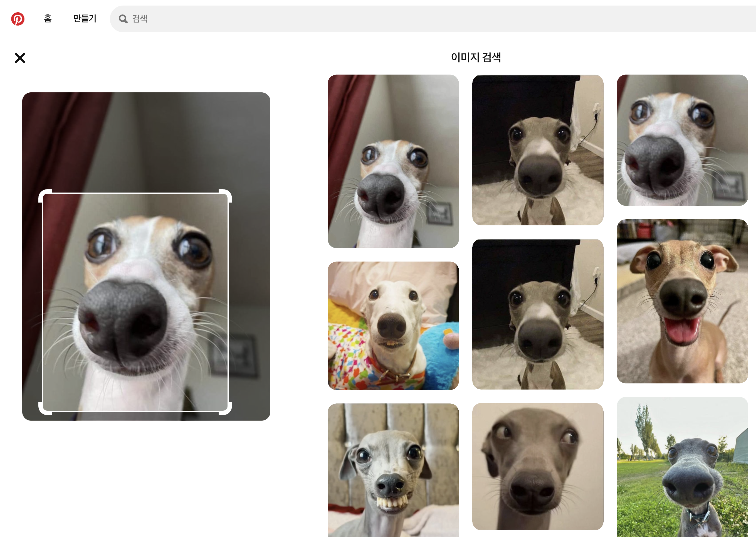Open the 홈 menu item
Screen dimensions: 756x537
tap(48, 19)
